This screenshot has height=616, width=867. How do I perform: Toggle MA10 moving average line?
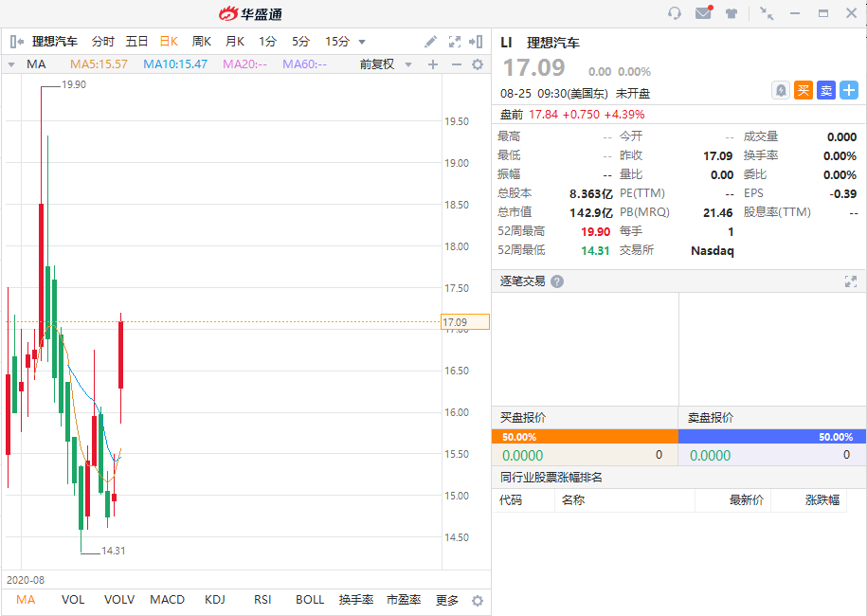175,64
